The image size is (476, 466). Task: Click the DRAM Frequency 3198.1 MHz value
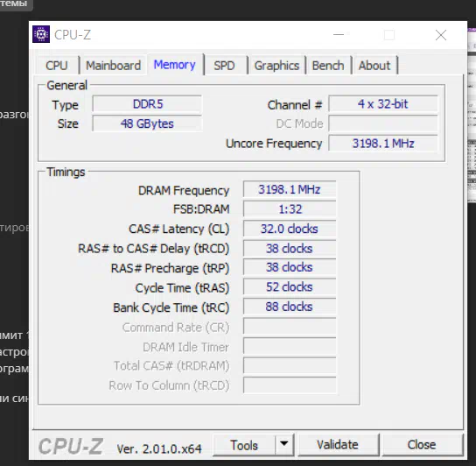[x=290, y=189]
